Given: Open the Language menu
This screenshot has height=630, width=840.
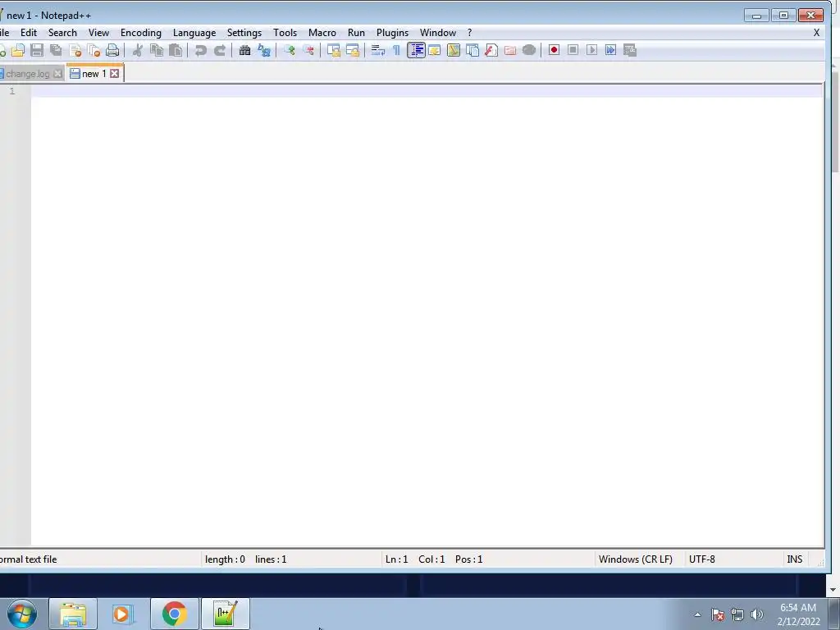Looking at the screenshot, I should (194, 33).
